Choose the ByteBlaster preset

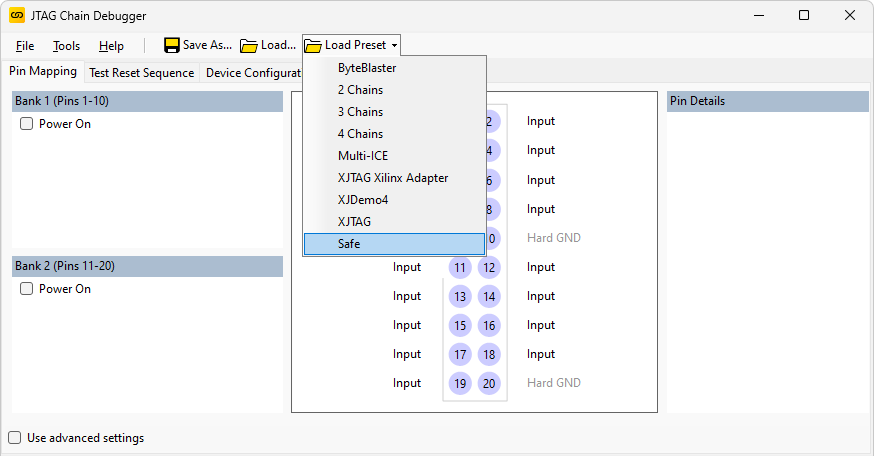click(367, 68)
